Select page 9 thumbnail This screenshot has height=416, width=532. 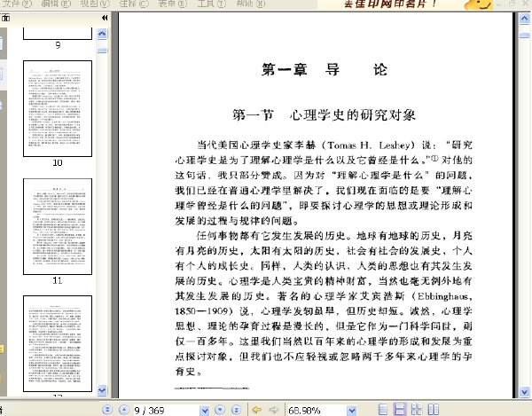(x=58, y=34)
